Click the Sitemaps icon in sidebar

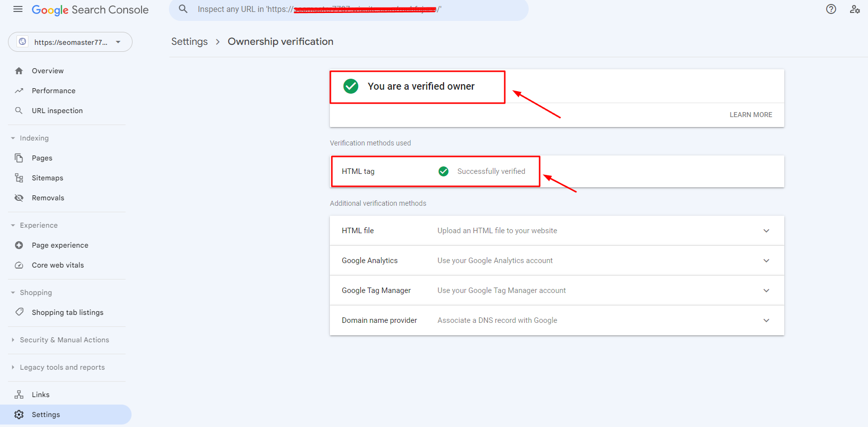tap(19, 178)
